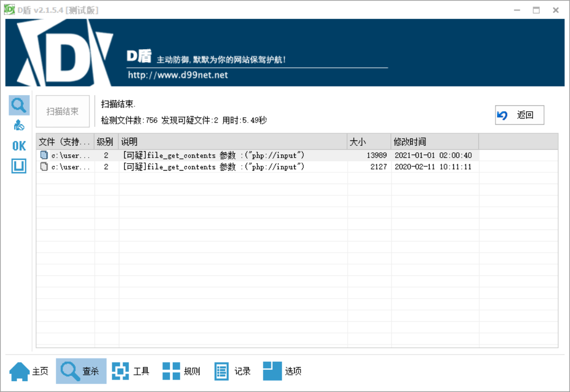The width and height of the screenshot is (570, 392).
Task: Sort results by 级别 column header
Action: (x=106, y=142)
